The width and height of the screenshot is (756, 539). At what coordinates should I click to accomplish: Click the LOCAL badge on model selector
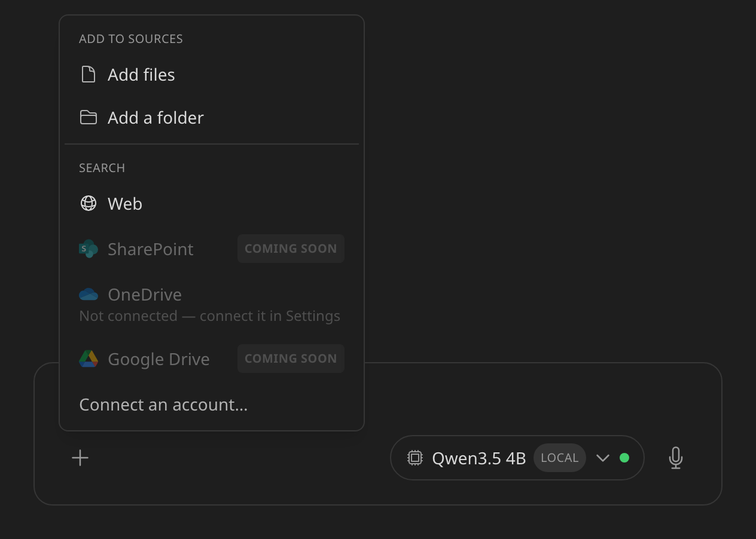point(559,458)
